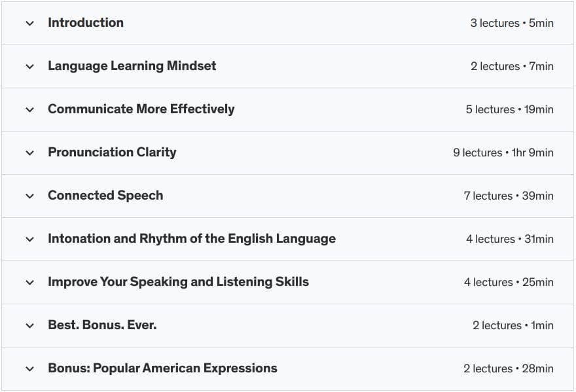Select the Improve Your Speaking and Listening heading
The image size is (576, 392).
178,282
